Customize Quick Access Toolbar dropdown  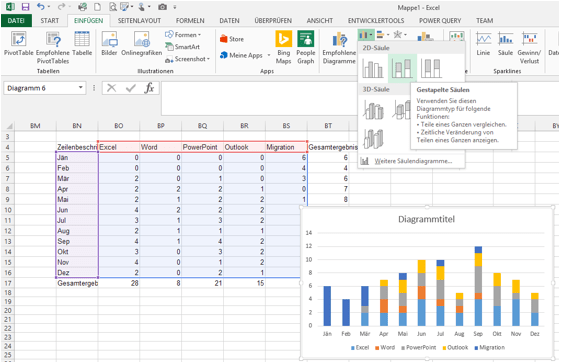coord(175,7)
